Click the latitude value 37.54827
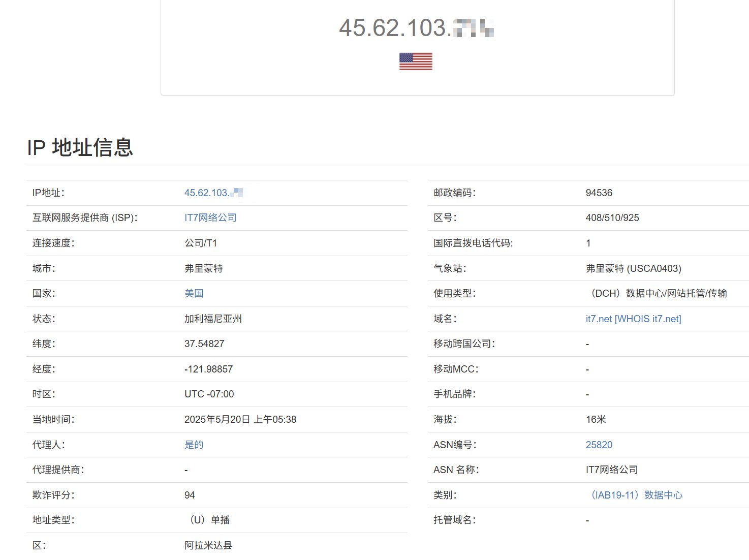 click(x=204, y=344)
